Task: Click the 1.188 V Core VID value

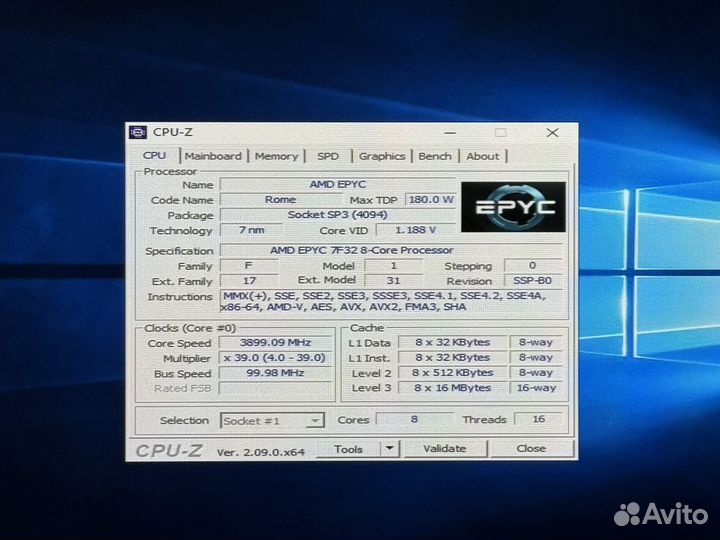Action: pos(416,230)
